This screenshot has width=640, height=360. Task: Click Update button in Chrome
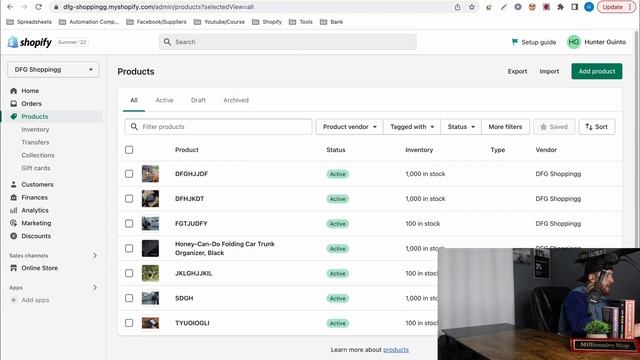click(616, 7)
